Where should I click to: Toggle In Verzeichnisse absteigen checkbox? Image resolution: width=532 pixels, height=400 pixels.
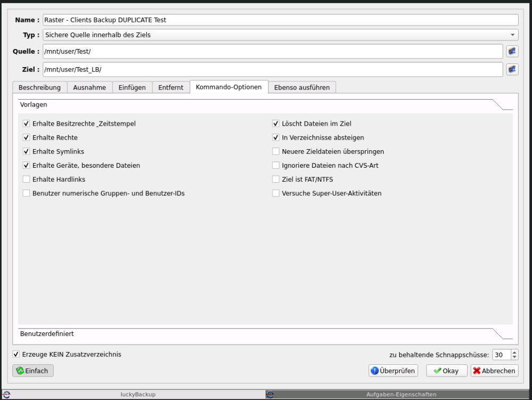point(276,137)
